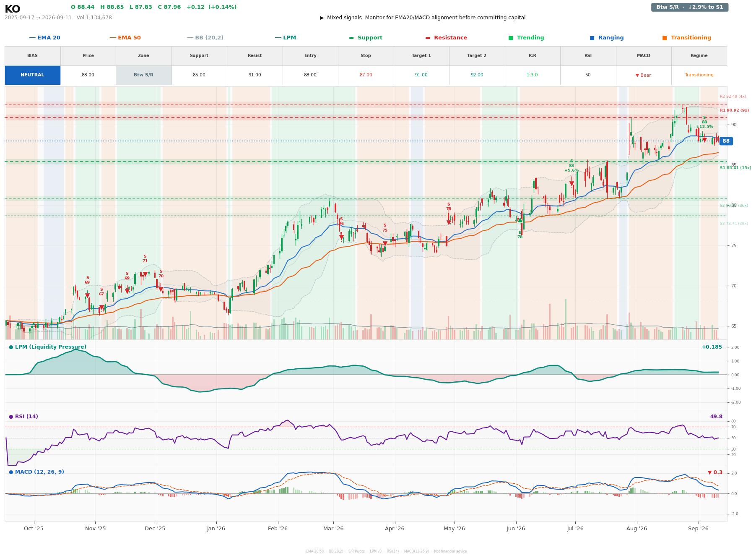The image size is (756, 558).
Task: Click the red down arrow beside MACD 0.3
Action: coord(709,472)
